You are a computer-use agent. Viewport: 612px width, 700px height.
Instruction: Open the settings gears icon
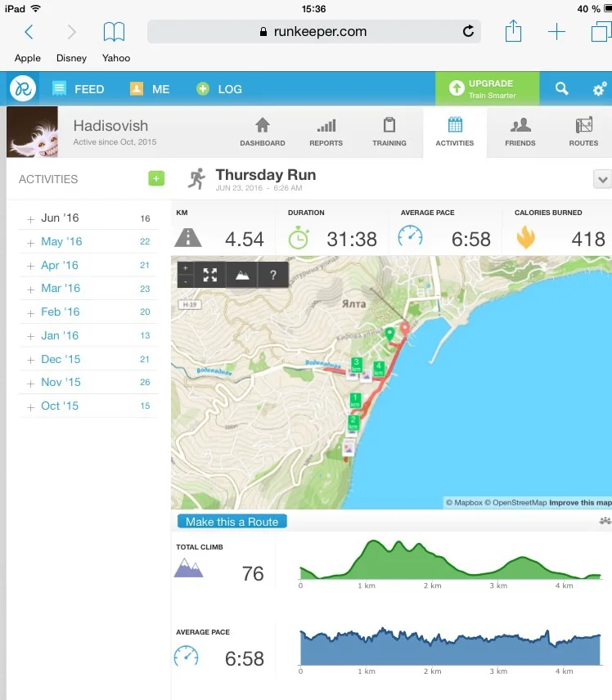coord(600,89)
